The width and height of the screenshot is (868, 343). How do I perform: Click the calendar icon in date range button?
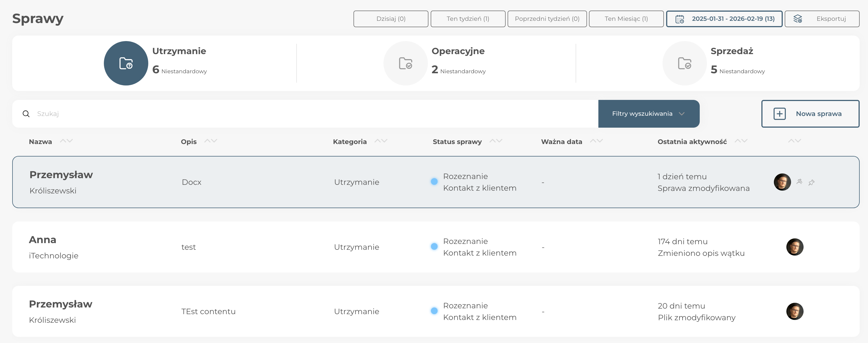point(680,19)
